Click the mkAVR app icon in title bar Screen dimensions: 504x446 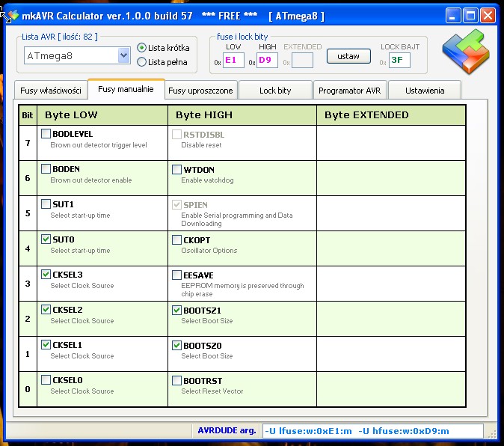pos(13,15)
